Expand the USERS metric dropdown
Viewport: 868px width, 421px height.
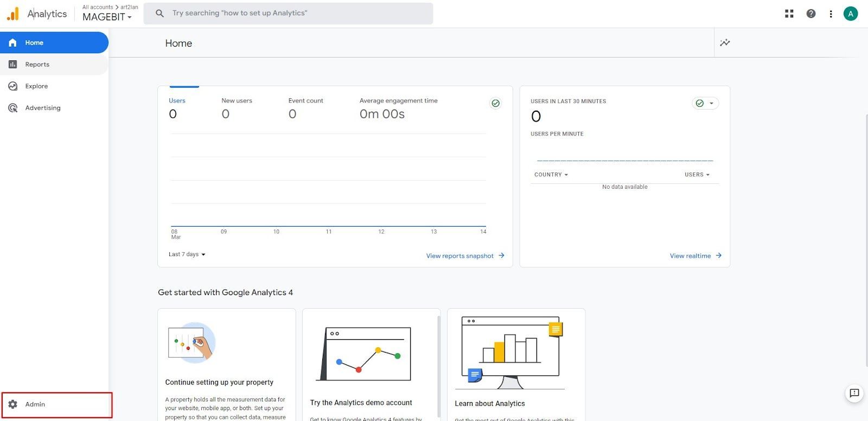click(x=697, y=175)
